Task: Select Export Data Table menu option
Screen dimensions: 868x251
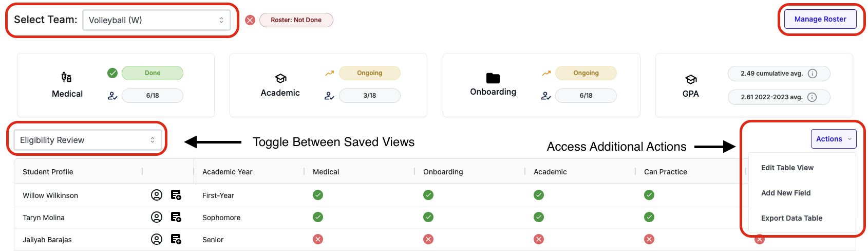Action: click(791, 218)
